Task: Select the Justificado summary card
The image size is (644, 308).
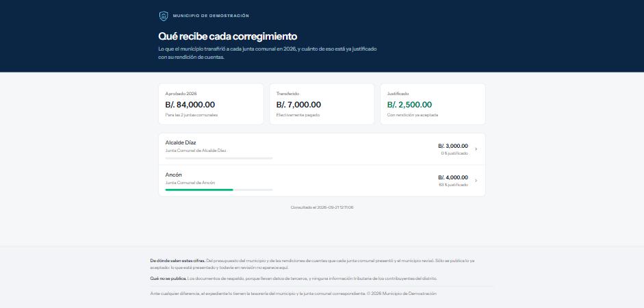Action: click(433, 104)
